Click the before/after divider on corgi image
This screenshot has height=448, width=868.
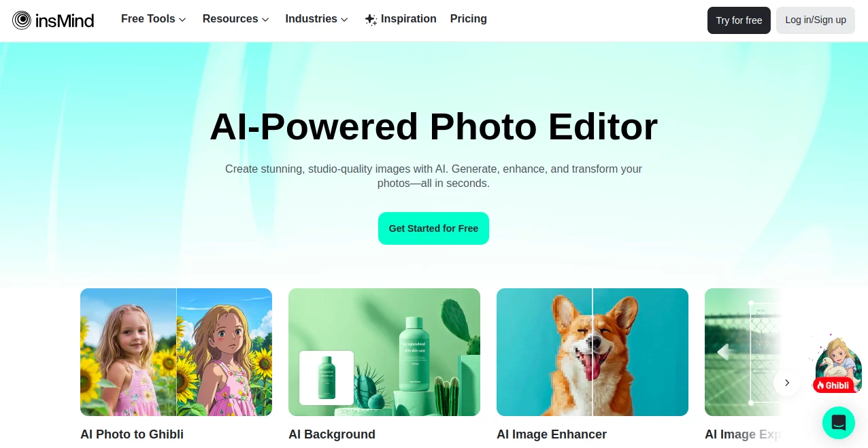592,352
